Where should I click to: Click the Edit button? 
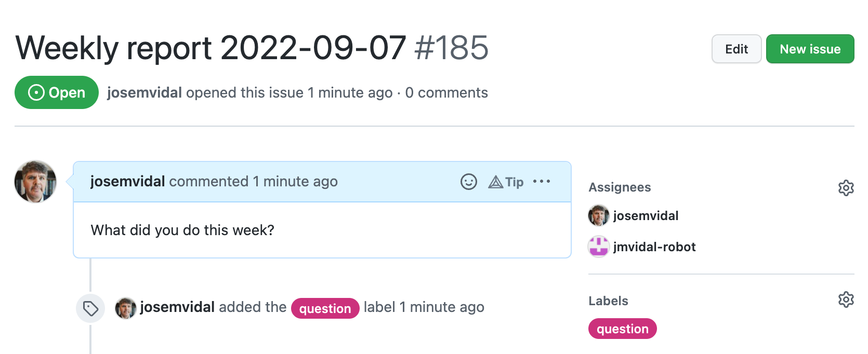tap(737, 49)
